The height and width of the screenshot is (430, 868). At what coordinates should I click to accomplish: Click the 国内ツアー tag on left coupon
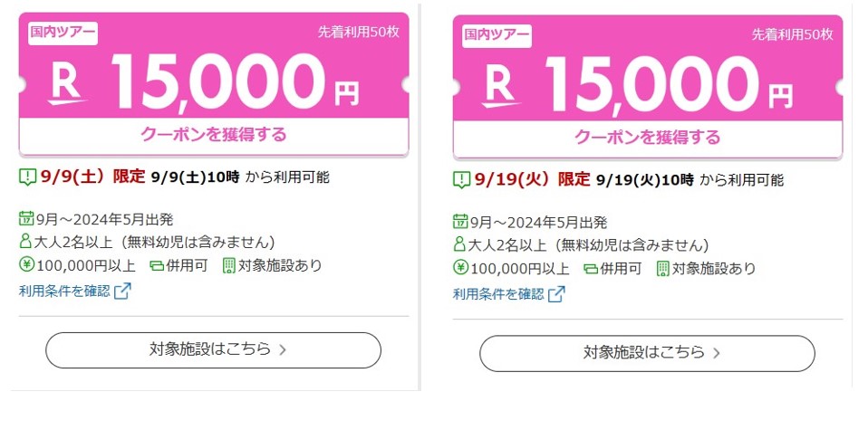point(63,33)
